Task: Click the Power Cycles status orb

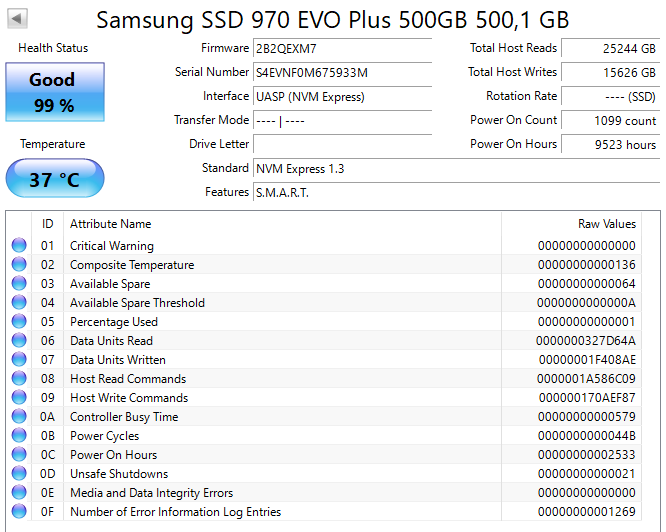Action: (x=19, y=436)
